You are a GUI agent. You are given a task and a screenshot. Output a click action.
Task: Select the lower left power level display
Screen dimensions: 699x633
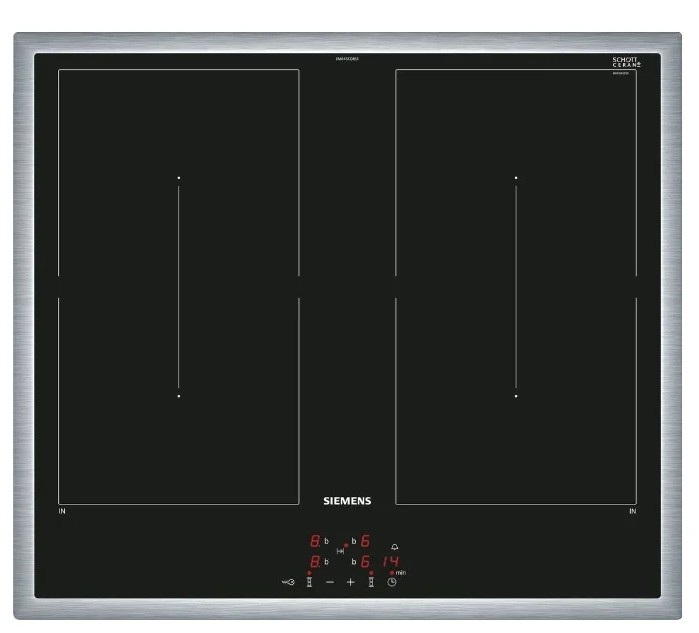click(x=316, y=562)
